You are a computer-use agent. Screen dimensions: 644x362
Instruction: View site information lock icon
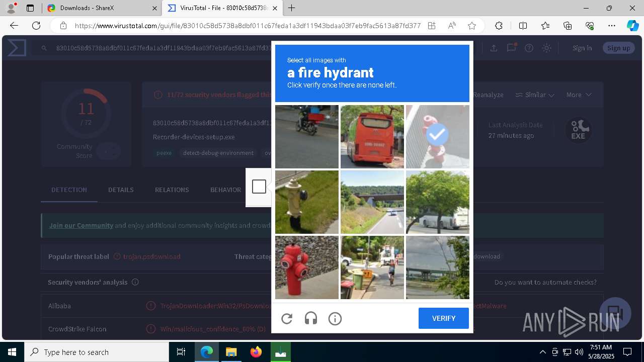63,26
